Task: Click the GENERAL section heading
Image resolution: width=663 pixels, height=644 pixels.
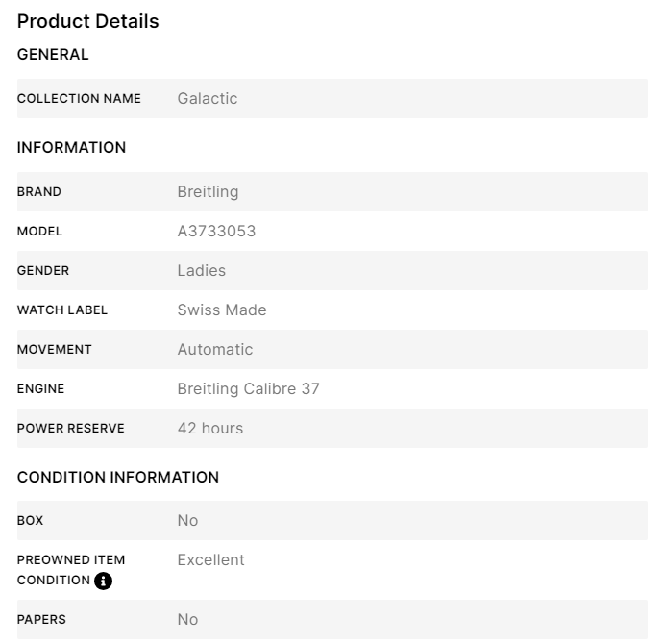Action: tap(53, 55)
